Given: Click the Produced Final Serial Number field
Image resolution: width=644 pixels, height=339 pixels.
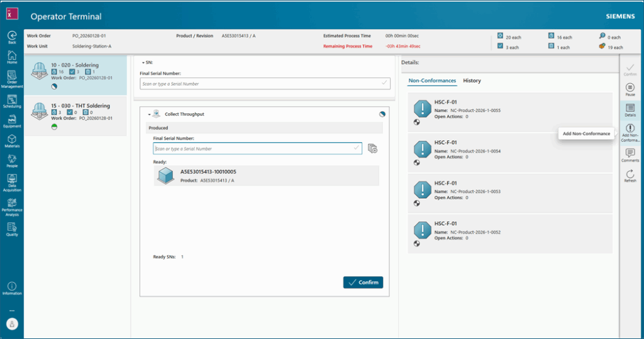Looking at the screenshot, I should [x=253, y=148].
